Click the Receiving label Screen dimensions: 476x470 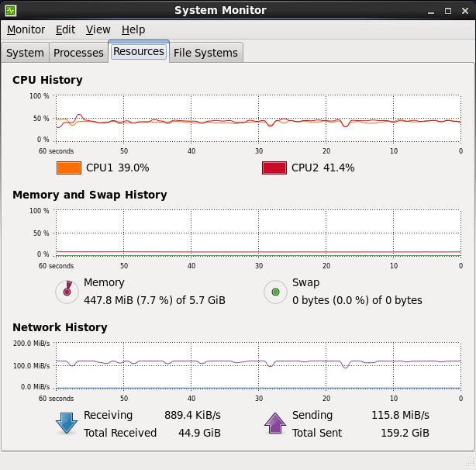(x=108, y=415)
